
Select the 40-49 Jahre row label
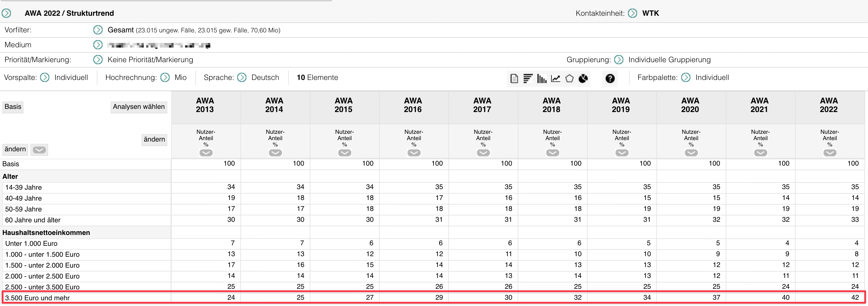(23, 198)
